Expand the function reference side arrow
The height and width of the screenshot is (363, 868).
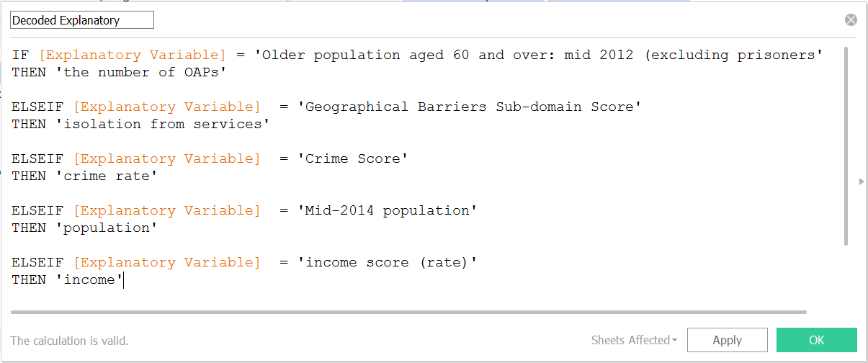[862, 181]
